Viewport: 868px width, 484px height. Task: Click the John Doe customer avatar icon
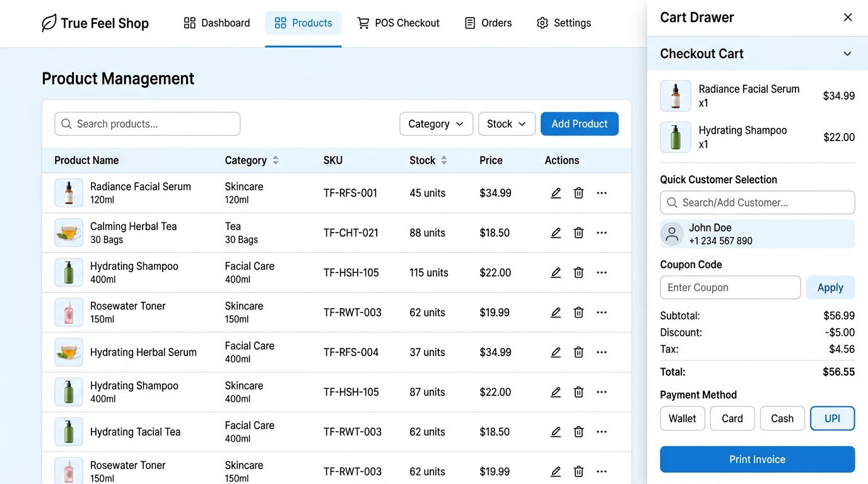[x=672, y=234]
